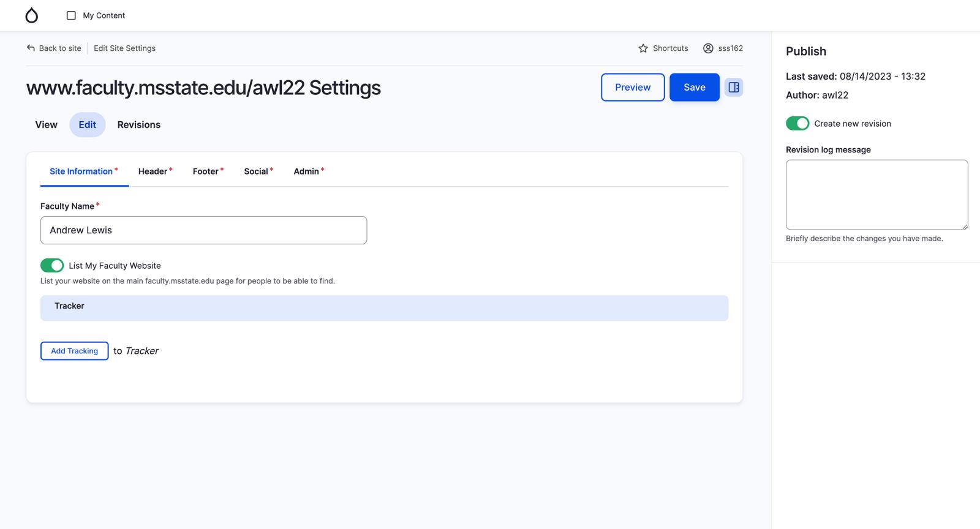Screen dimensions: 980x529
Task: Switch to the View tab
Action: [x=47, y=125]
